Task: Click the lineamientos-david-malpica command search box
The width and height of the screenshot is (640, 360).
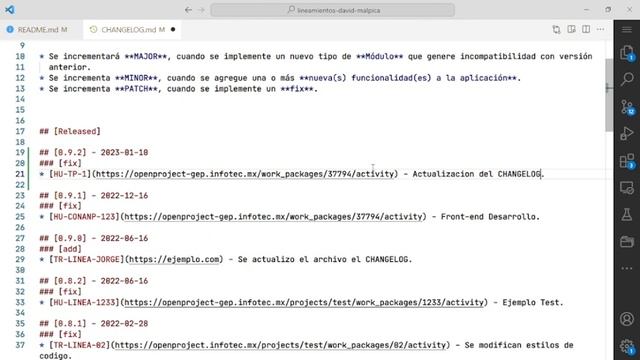Action: [x=333, y=10]
